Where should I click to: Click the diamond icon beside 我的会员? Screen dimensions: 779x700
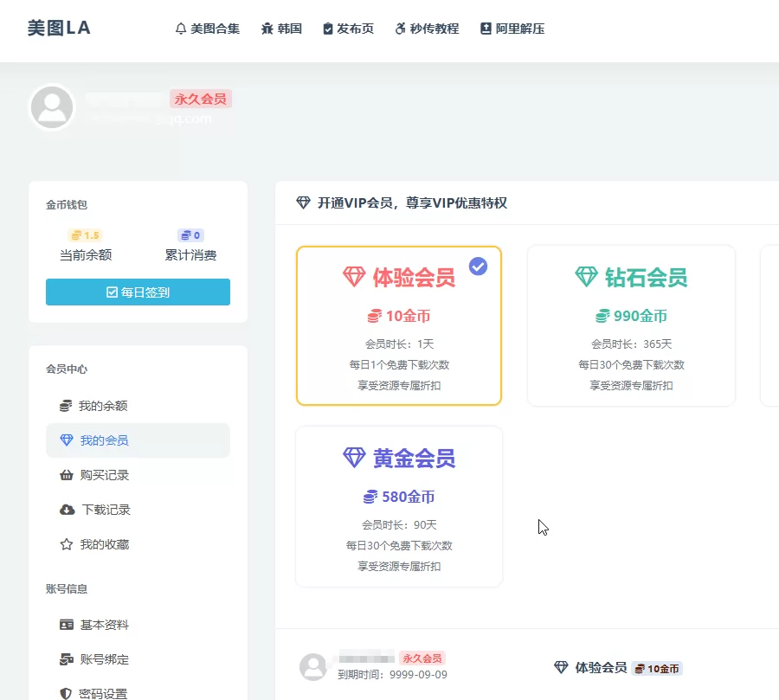(67, 440)
